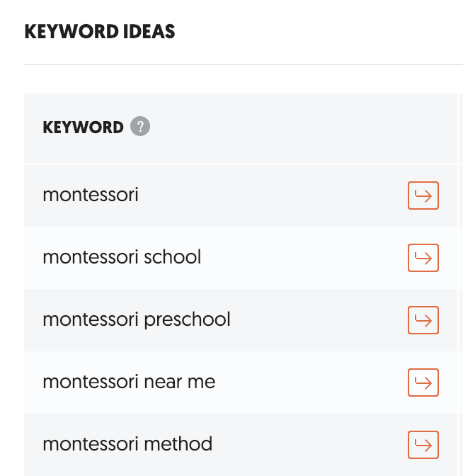Open arrow icon beside montessori school

tap(423, 258)
